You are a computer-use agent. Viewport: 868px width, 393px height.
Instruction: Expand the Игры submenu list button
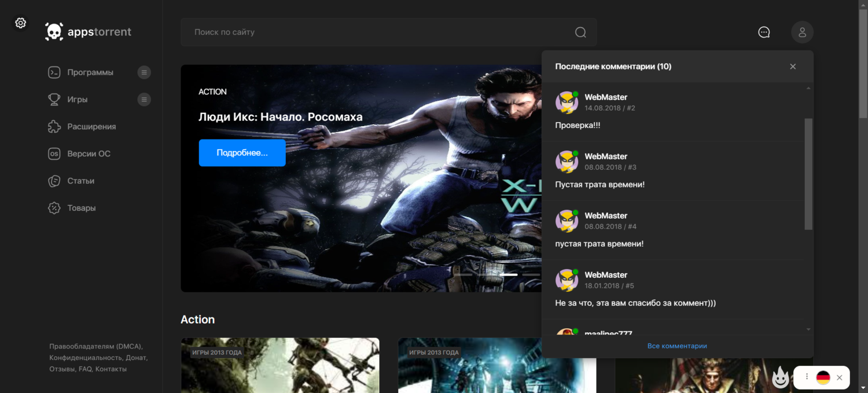(144, 100)
